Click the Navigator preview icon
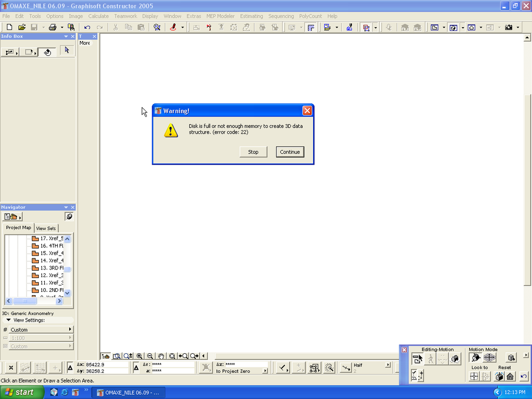The width and height of the screenshot is (532, 399). 69,216
